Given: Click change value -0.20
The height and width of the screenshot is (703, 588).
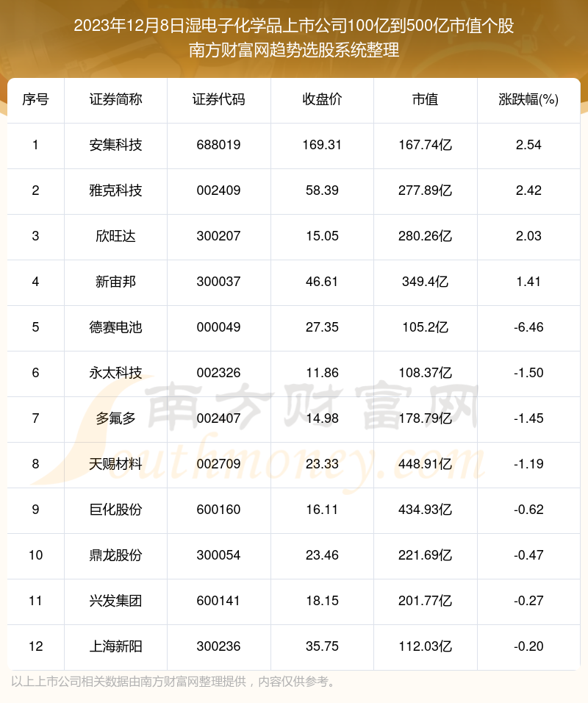Looking at the screenshot, I should (x=528, y=646).
